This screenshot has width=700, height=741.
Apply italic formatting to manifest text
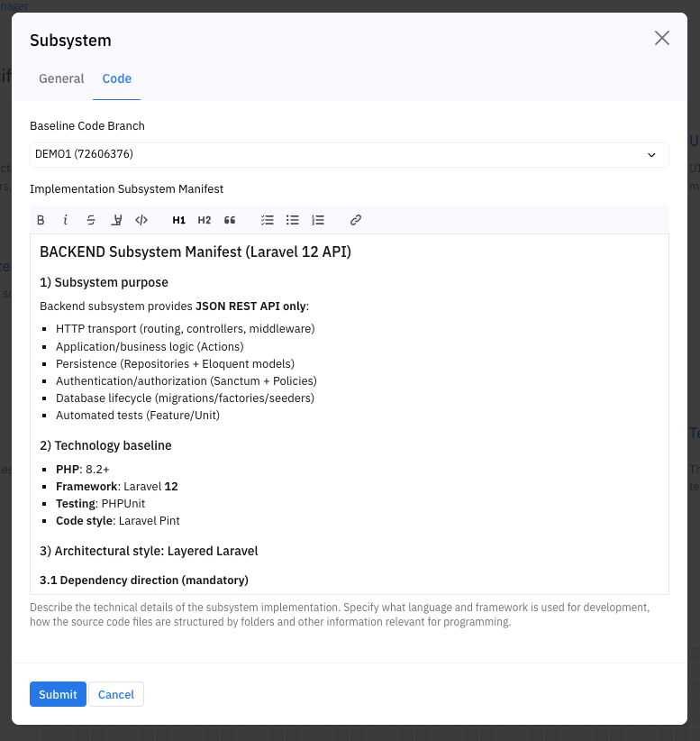(66, 220)
